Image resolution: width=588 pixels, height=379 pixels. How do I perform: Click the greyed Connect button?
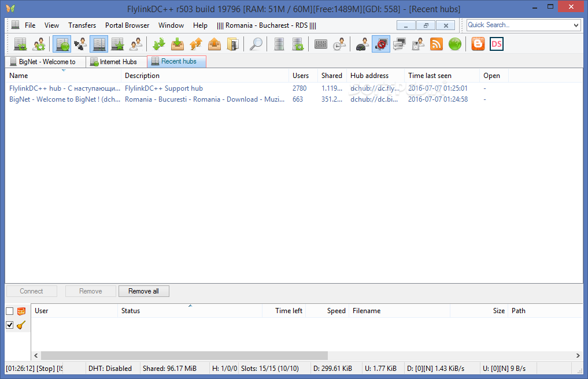click(x=31, y=291)
